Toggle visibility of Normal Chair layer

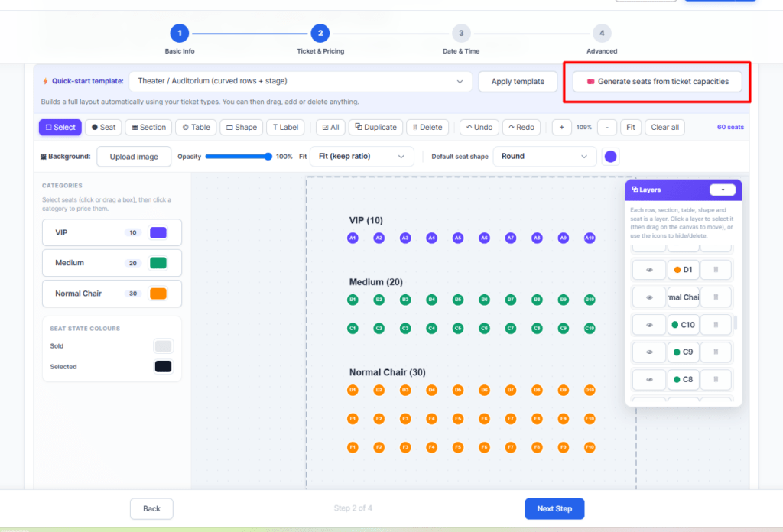pos(649,297)
